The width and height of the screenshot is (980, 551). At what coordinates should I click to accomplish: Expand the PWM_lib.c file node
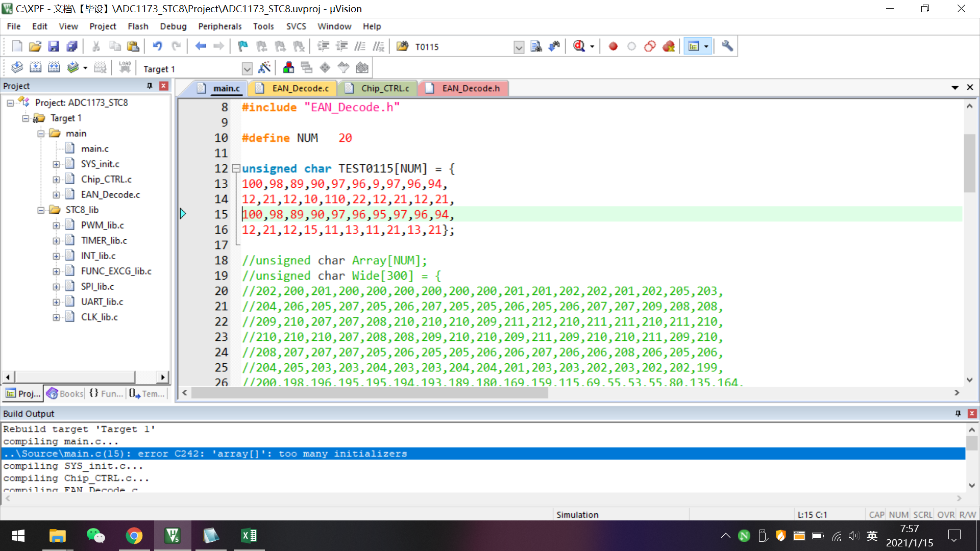click(x=56, y=226)
